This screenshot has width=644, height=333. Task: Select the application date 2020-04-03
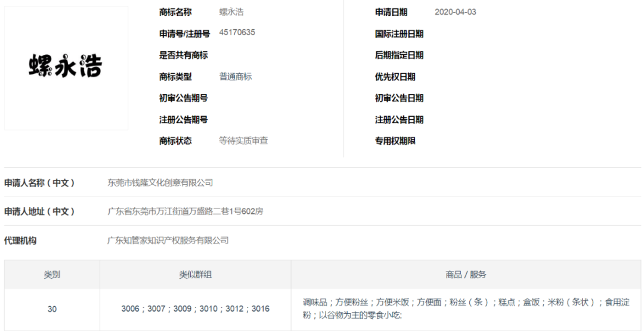[456, 12]
